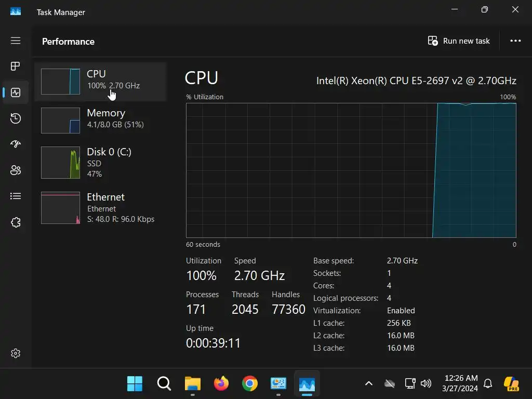This screenshot has height=399, width=532.
Task: Click the Disk 0 mini graph thumbnail
Action: coord(61,163)
